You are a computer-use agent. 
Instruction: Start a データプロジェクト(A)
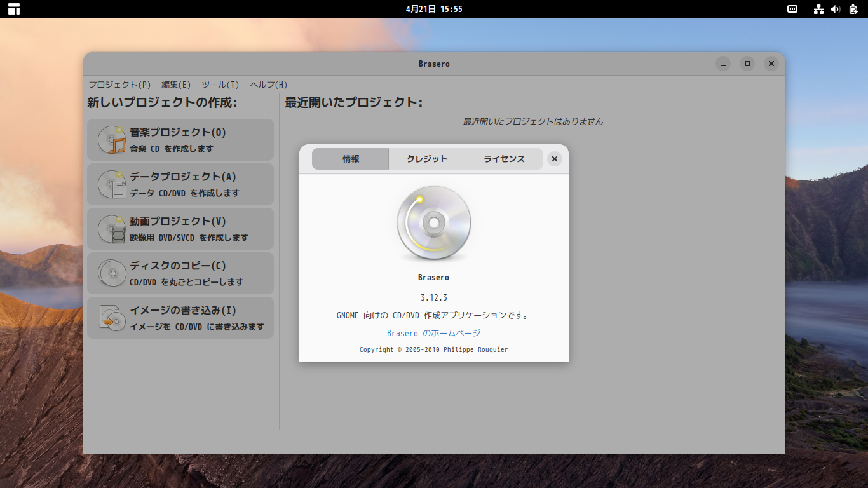[180, 184]
